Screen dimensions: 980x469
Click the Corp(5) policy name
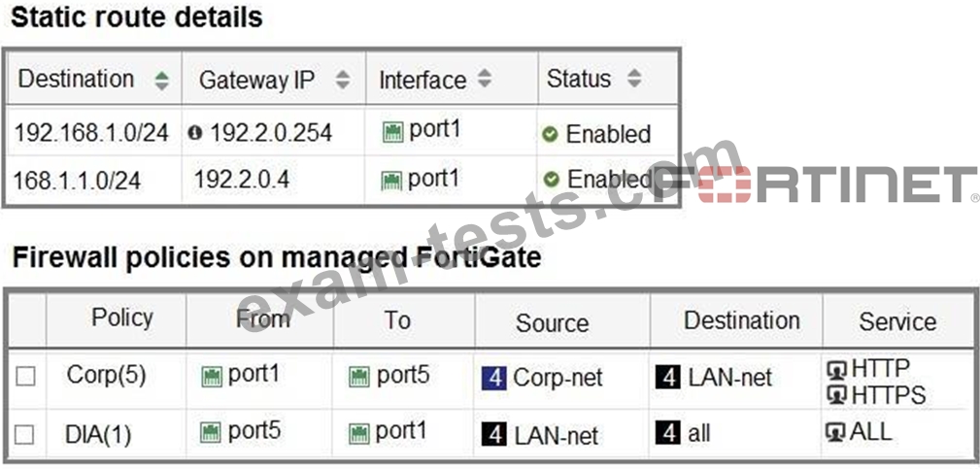(x=106, y=376)
